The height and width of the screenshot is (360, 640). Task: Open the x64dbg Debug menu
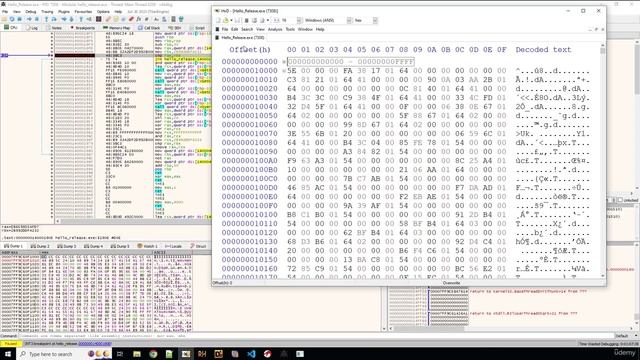pyautogui.click(x=31, y=12)
